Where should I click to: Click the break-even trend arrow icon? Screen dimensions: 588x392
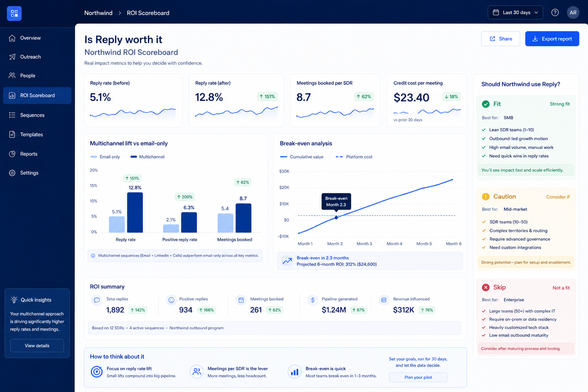(287, 261)
